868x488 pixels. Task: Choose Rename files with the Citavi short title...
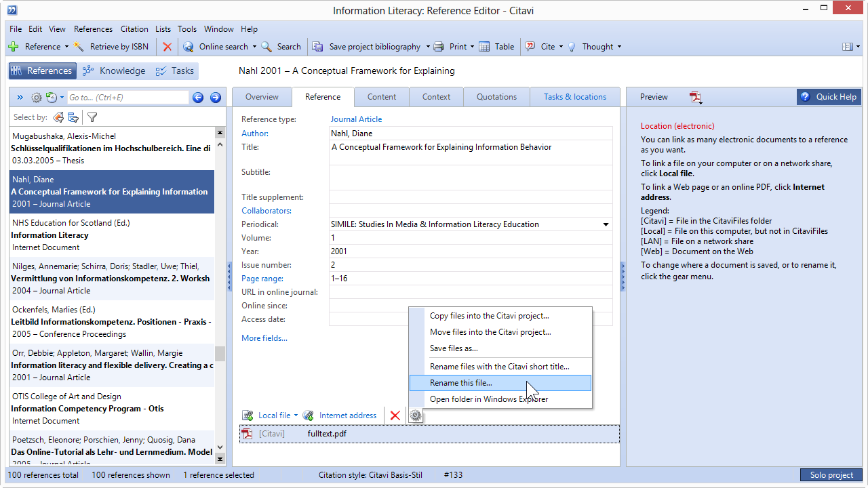[x=500, y=367]
